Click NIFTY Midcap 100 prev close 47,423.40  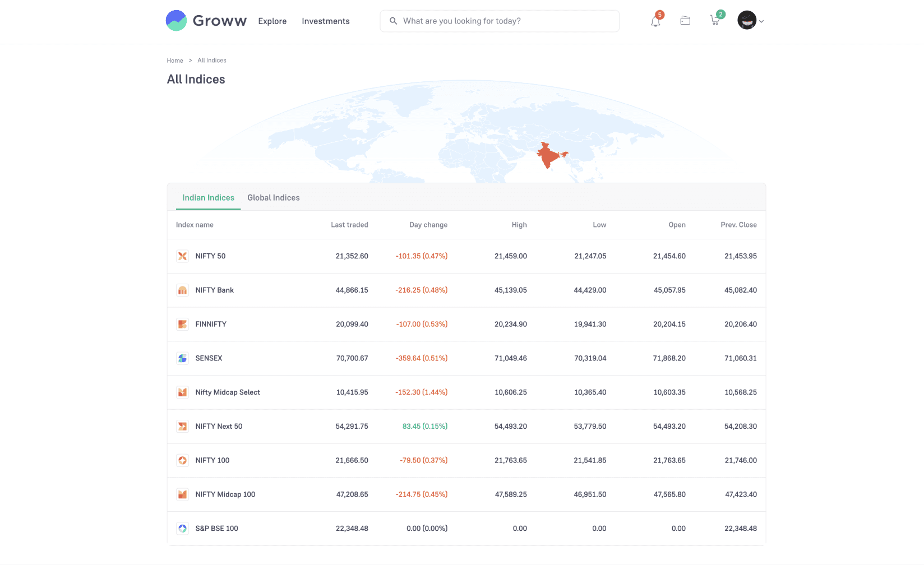coord(741,494)
